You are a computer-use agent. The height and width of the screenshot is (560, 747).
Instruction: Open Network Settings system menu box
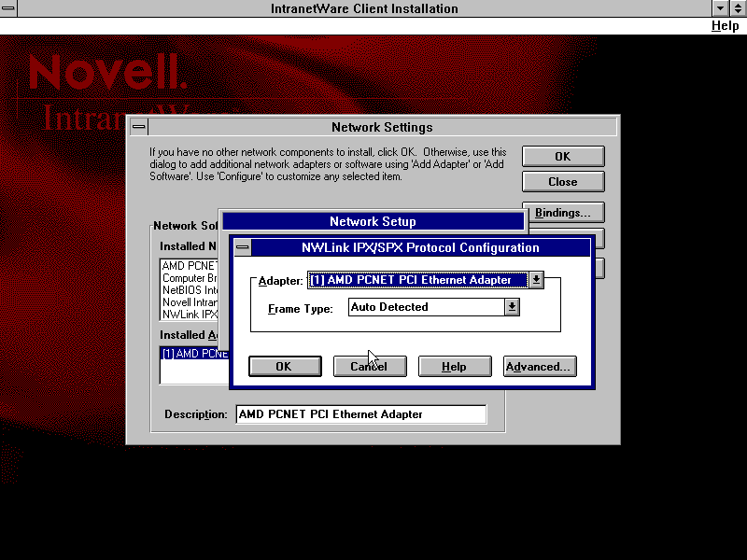[x=139, y=127]
